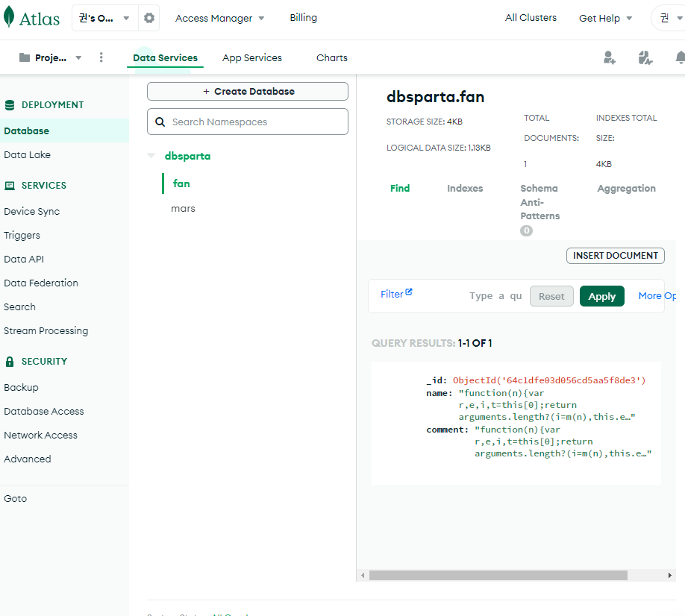Focus the Search Namespaces field
This screenshot has width=685, height=616.
point(248,122)
